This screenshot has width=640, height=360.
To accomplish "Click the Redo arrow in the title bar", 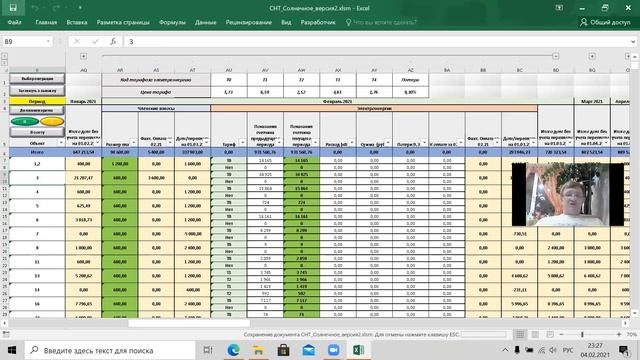I will click(x=56, y=8).
